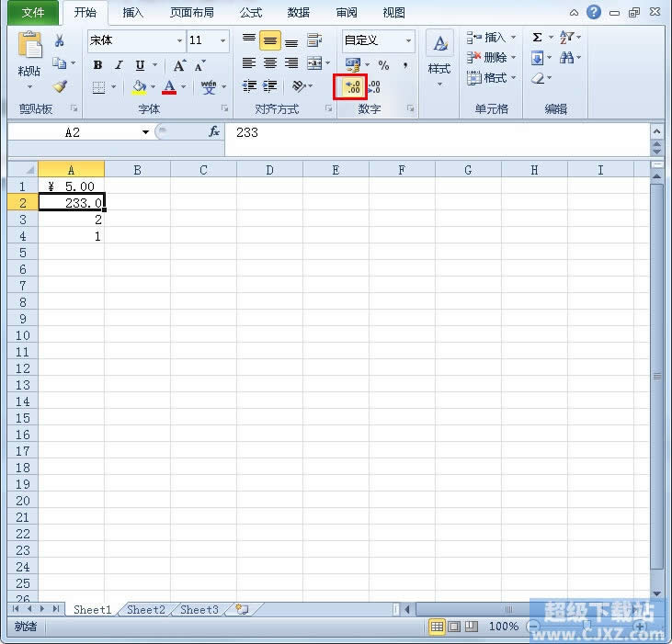The width and height of the screenshot is (672, 644).
Task: Decrease indent of cell content
Action: (249, 86)
